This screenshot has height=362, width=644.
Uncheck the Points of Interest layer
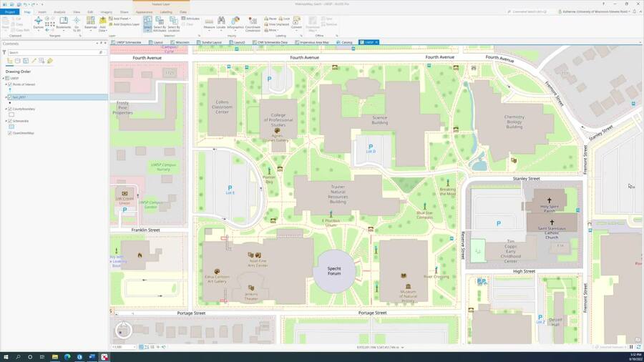tap(10, 84)
